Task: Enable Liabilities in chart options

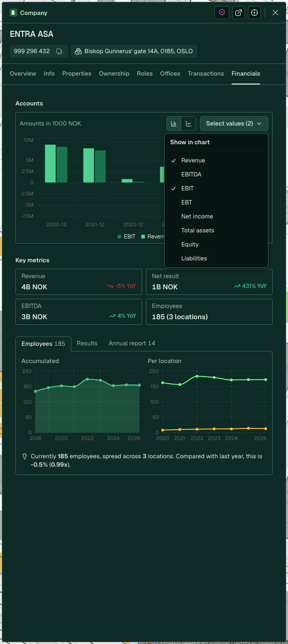Action: [x=216, y=259]
